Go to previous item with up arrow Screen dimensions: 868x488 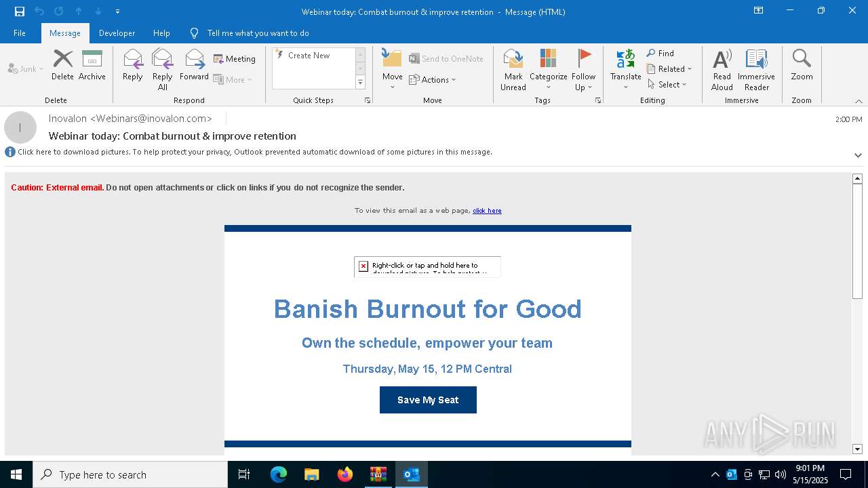click(79, 12)
